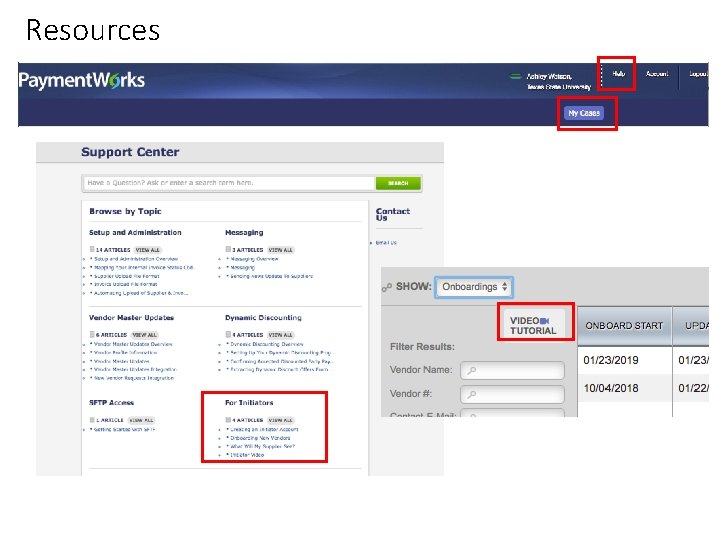The height and width of the screenshot is (540, 720).
Task: Open the SHOW Onboardings dropdown
Action: coord(474,287)
